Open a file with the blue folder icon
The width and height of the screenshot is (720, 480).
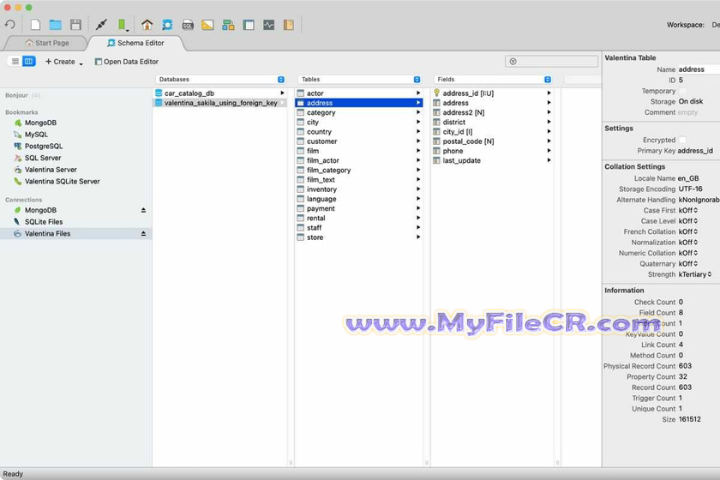coord(56,25)
